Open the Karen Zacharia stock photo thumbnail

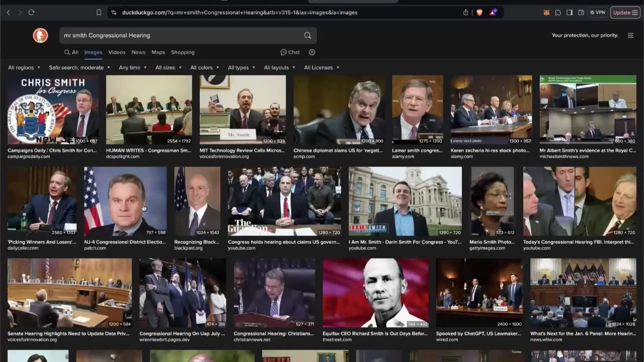(x=492, y=110)
